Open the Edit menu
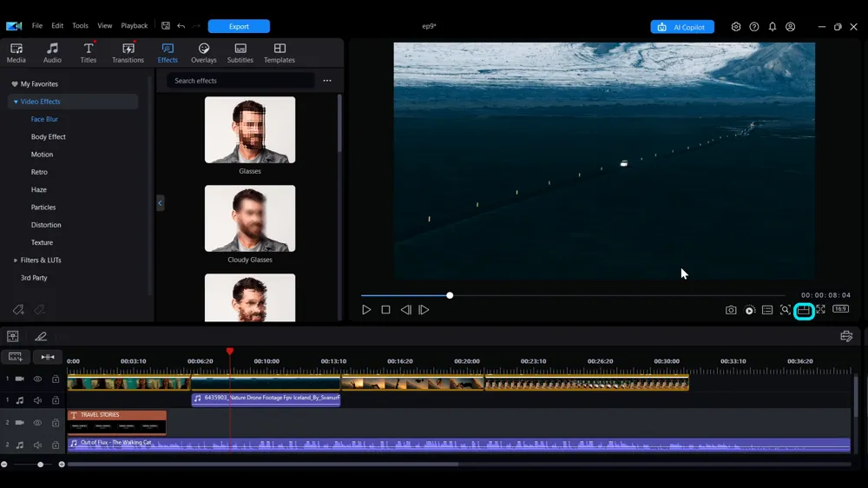The image size is (868, 488). [57, 25]
